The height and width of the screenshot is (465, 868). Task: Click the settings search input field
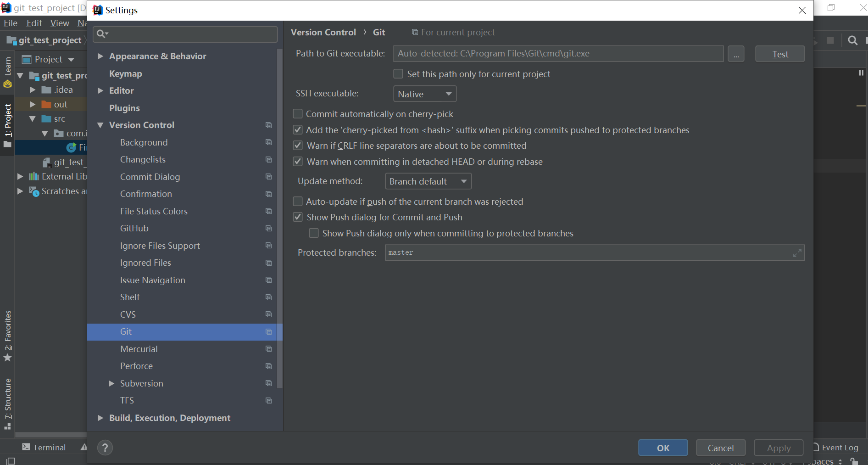click(185, 34)
